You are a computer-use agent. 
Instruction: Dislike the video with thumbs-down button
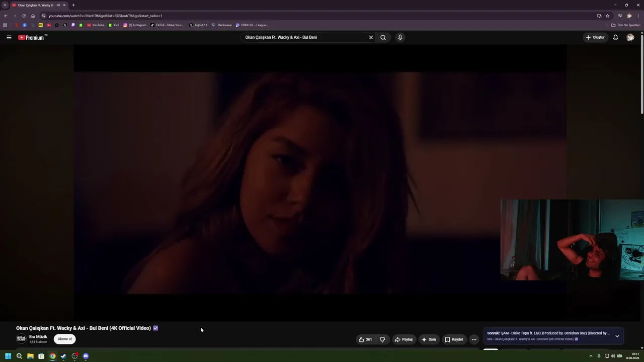(x=382, y=339)
